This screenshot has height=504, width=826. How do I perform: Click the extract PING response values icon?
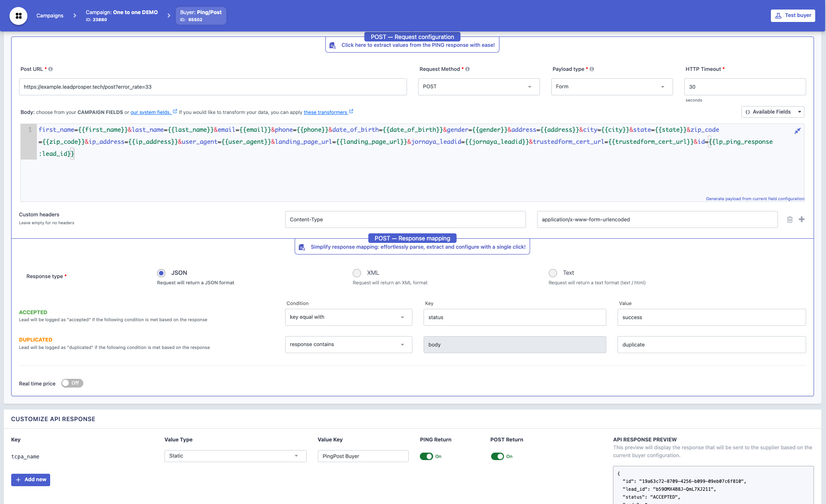pyautogui.click(x=332, y=46)
